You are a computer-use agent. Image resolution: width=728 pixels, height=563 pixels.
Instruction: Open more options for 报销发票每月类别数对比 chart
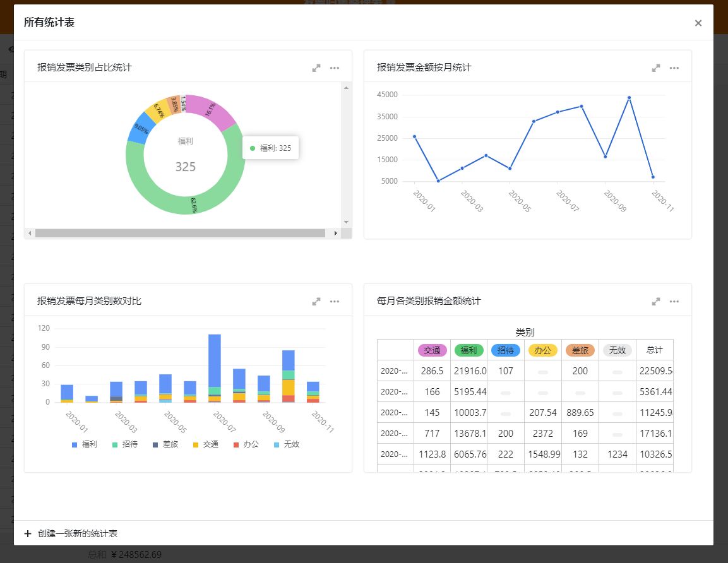(x=335, y=302)
